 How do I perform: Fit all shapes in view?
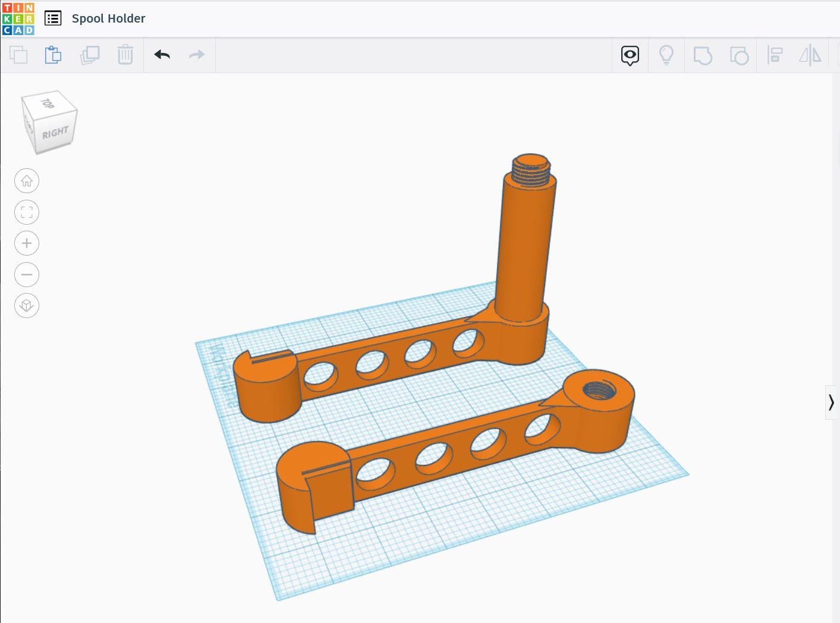click(x=27, y=212)
